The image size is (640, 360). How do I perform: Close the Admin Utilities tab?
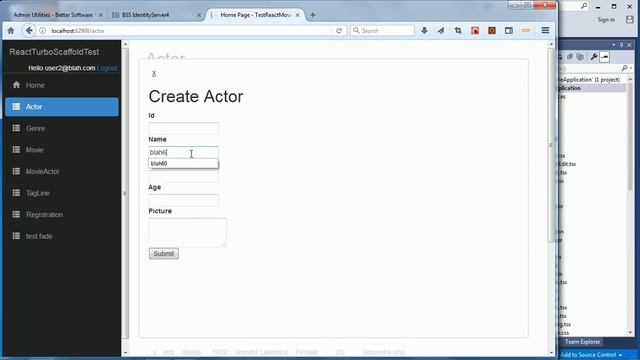click(x=100, y=15)
